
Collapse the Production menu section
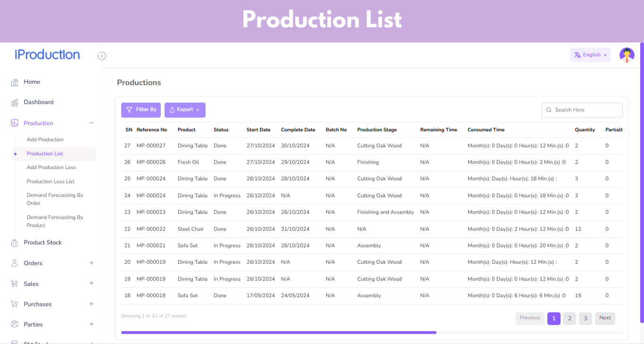91,123
